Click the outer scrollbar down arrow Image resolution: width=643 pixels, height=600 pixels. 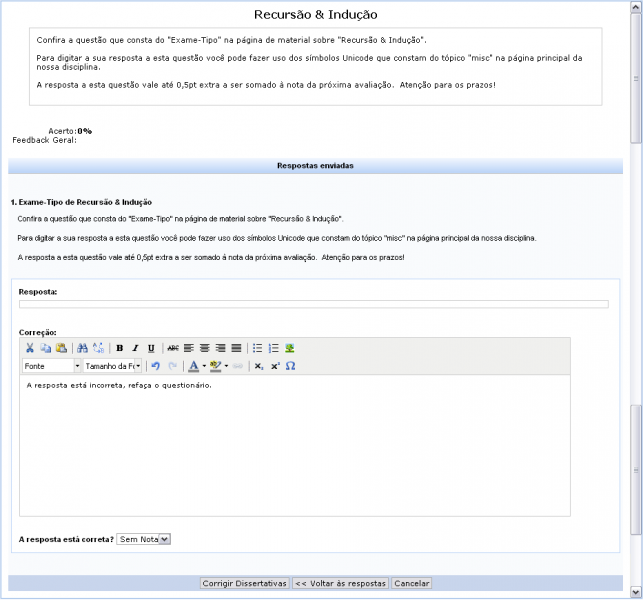[x=636, y=592]
